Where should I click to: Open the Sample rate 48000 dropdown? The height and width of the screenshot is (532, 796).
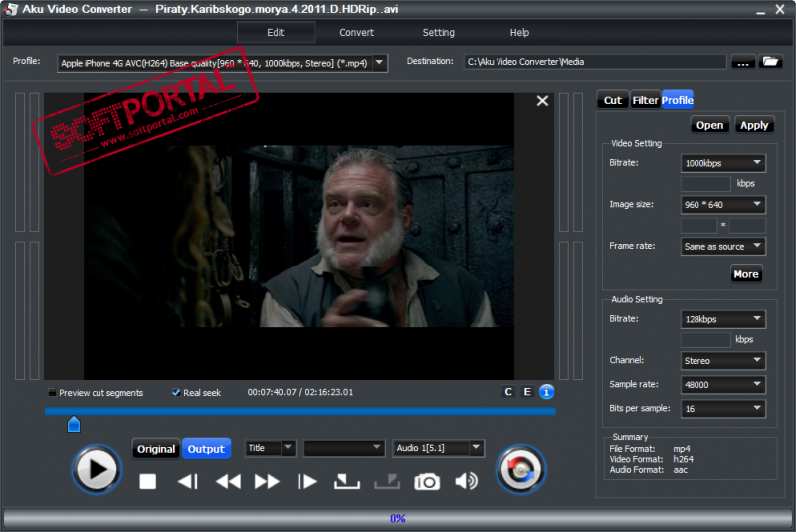pos(722,385)
